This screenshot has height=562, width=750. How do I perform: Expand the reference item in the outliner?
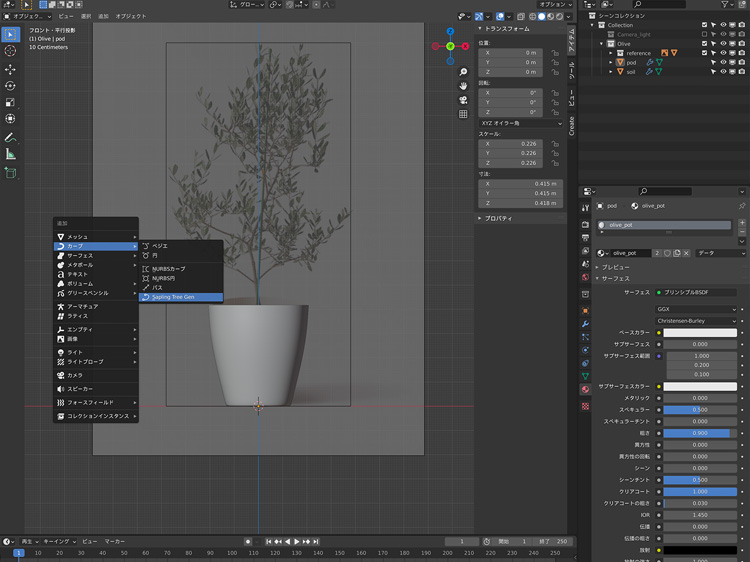[612, 53]
